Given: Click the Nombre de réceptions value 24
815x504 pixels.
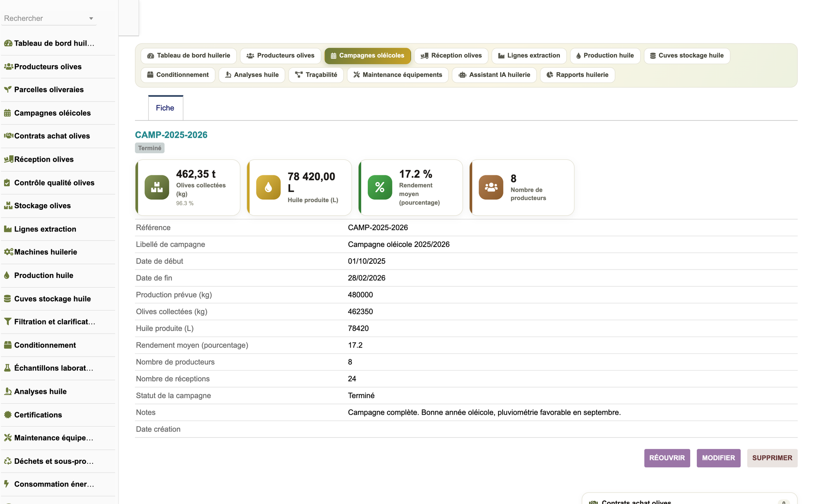Looking at the screenshot, I should (x=352, y=379).
